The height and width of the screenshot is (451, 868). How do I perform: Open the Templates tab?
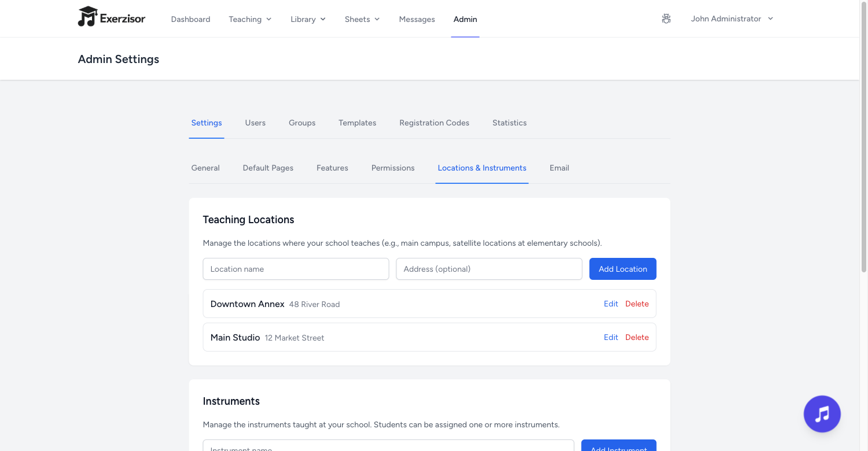point(357,123)
